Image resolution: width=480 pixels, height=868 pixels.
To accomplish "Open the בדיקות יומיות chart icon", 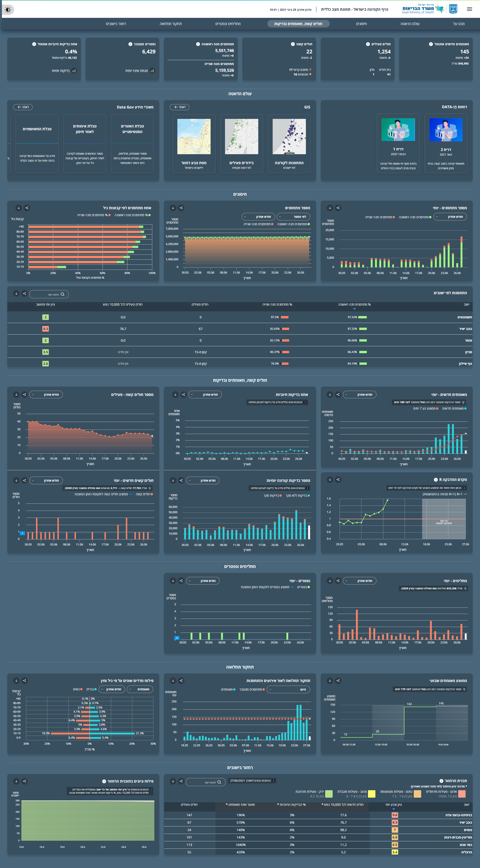I will [74, 71].
